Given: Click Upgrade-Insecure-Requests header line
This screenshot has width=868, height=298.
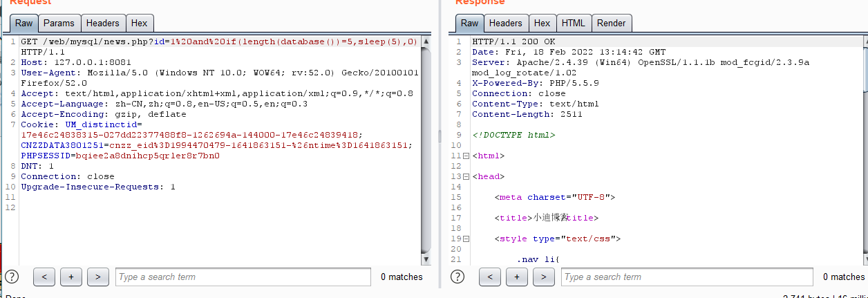Looking at the screenshot, I should tap(98, 187).
